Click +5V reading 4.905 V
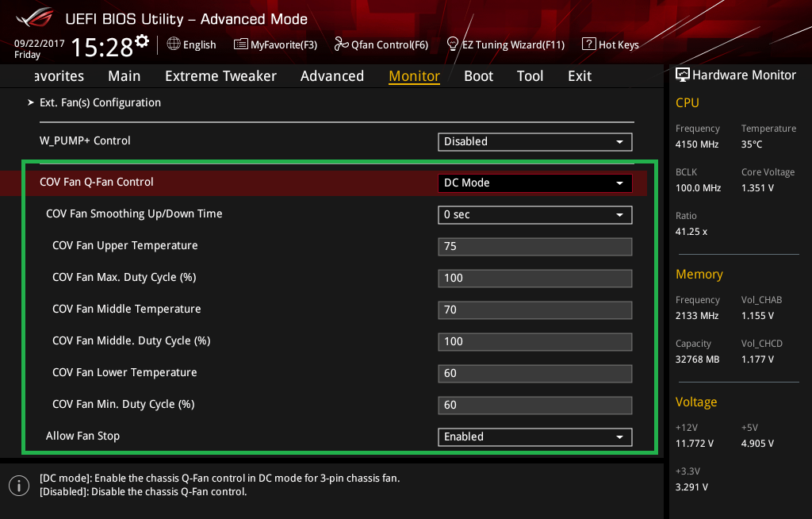This screenshot has height=519, width=812. click(757, 444)
